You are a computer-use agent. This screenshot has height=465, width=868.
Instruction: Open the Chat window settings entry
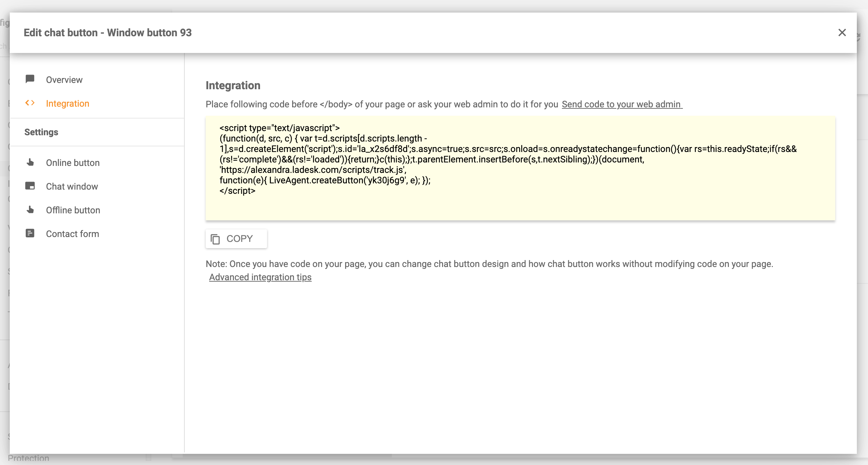72,186
